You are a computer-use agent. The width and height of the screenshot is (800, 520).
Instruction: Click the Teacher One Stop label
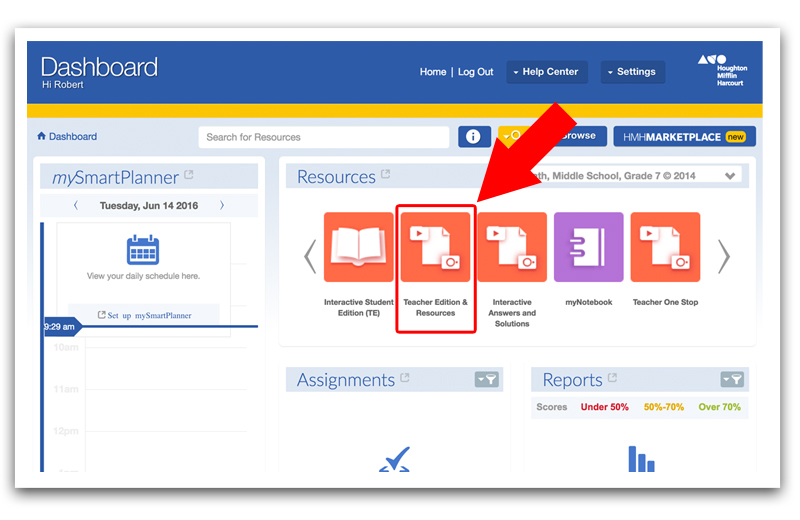(665, 302)
